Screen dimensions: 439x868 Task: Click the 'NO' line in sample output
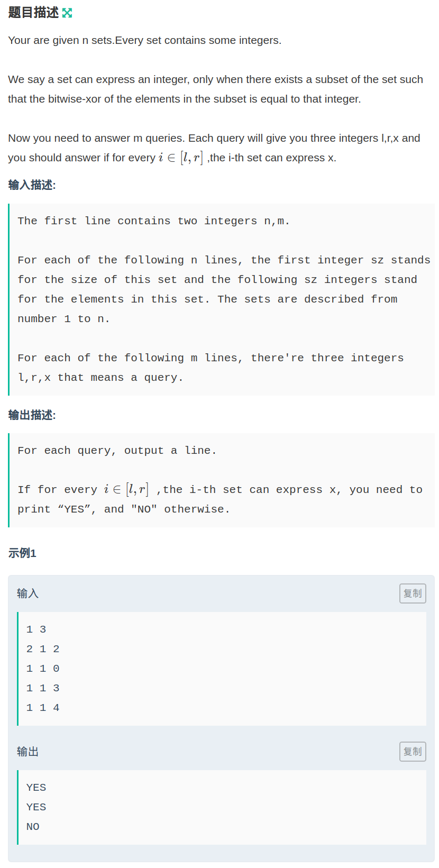click(x=33, y=827)
